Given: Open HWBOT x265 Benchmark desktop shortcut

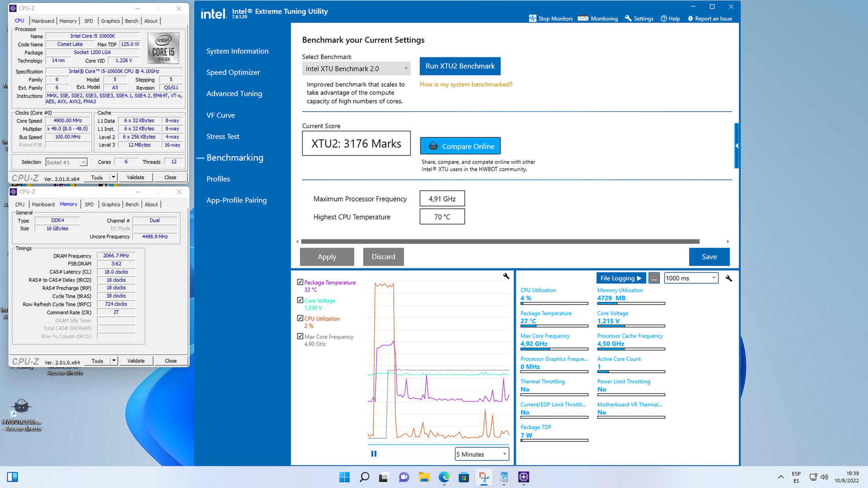Looking at the screenshot, I should (x=21, y=414).
